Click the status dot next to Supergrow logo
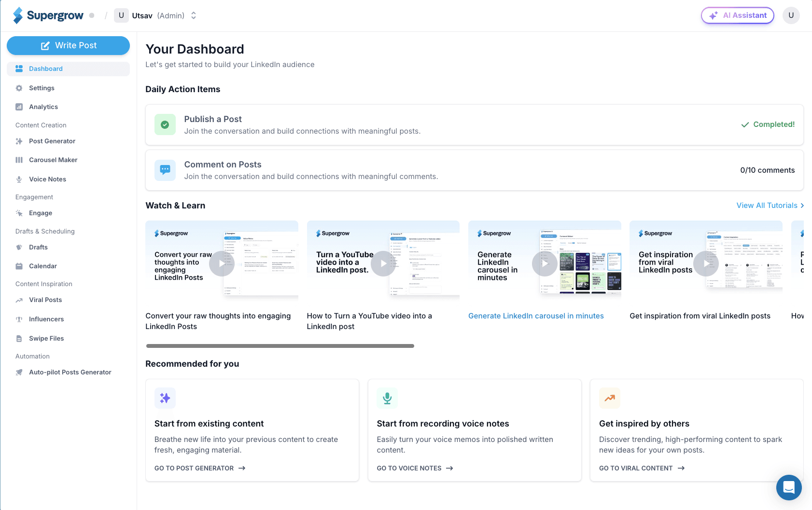 (92, 15)
